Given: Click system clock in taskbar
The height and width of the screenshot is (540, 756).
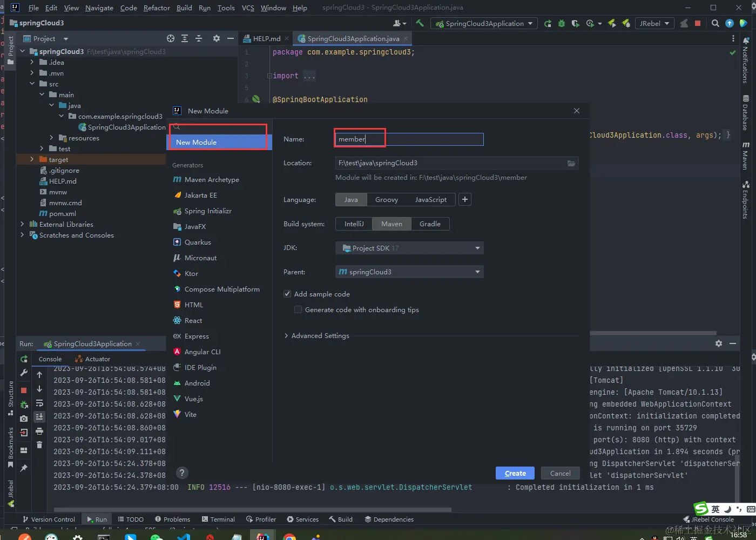Looking at the screenshot, I should tap(738, 535).
